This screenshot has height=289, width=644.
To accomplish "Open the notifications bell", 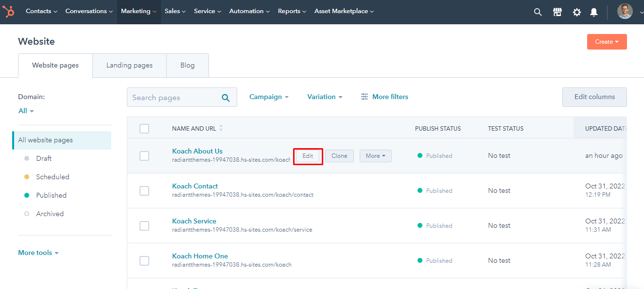I will (594, 12).
